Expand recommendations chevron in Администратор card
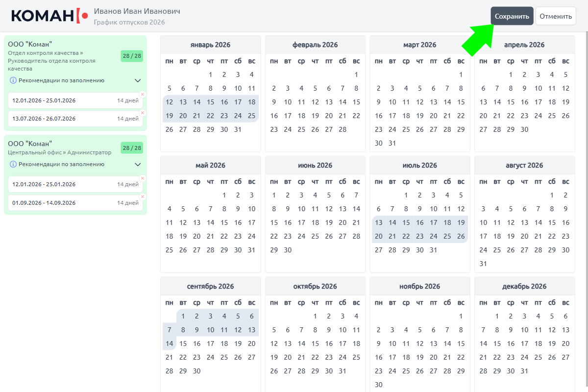This screenshot has height=392, width=588. [x=138, y=165]
